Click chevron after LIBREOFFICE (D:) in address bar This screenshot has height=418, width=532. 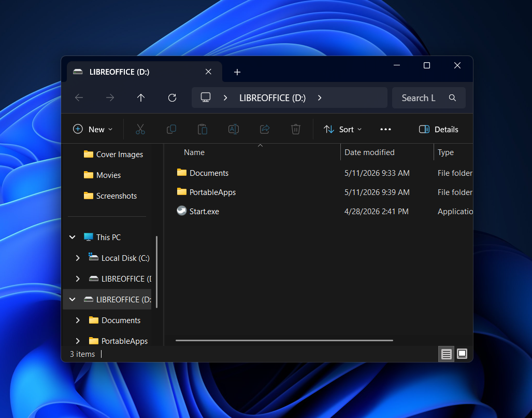320,98
